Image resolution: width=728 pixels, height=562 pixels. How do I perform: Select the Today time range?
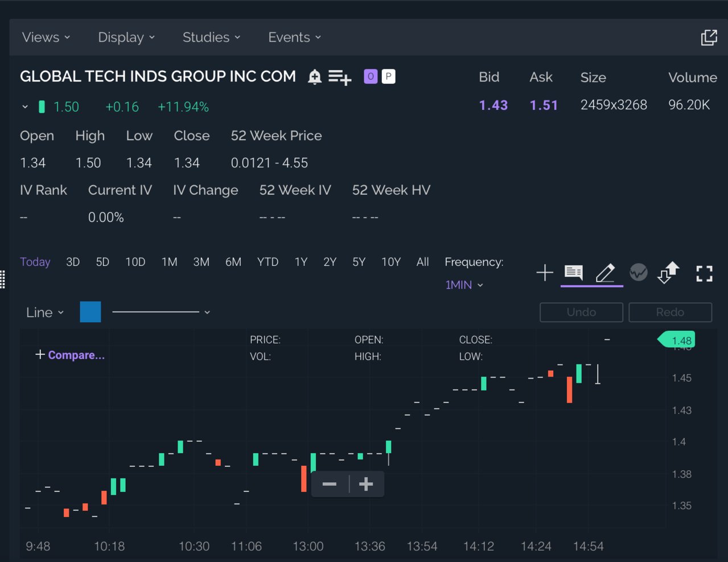35,262
